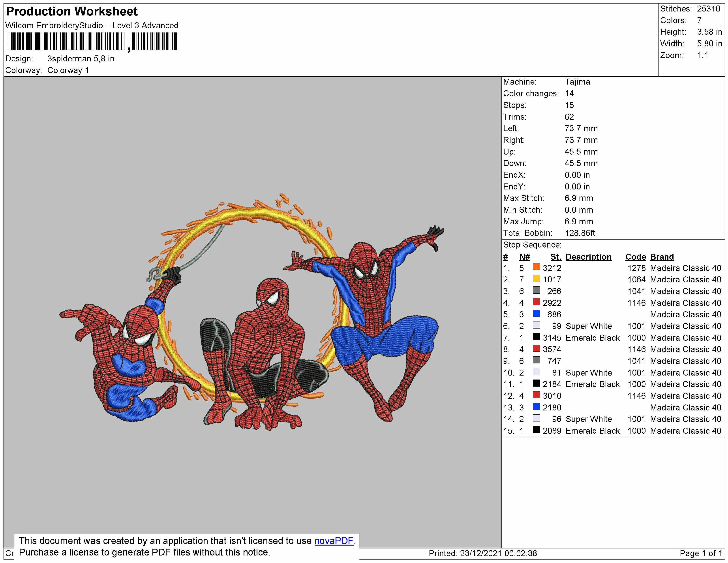Click code 1064 in stop row 2
Viewport: 728px width, 563px height.
click(636, 280)
